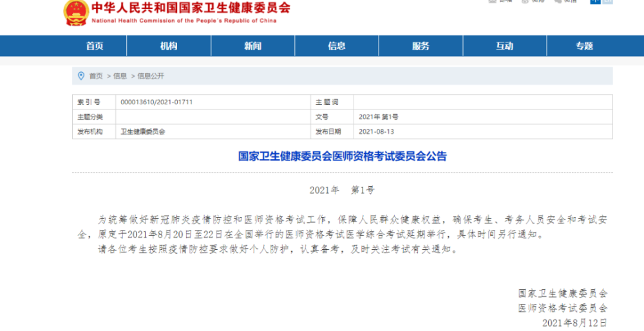Go to 信息 in the breadcrumb
Screen dimensions: 644x331
pyautogui.click(x=120, y=76)
